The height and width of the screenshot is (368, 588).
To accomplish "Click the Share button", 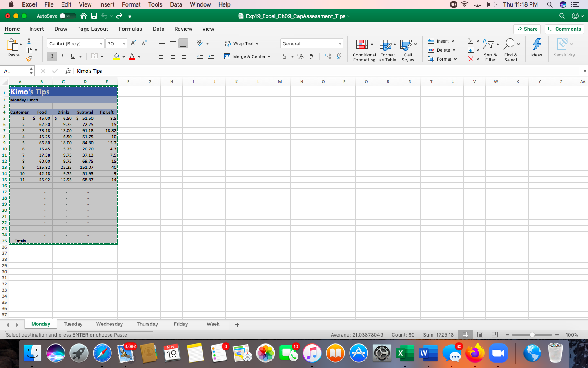I will pos(527,29).
